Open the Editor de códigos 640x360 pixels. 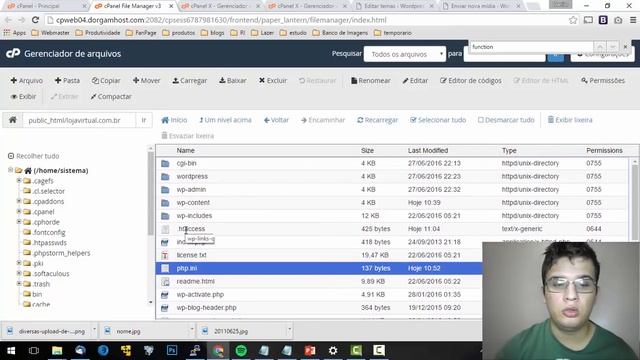click(471, 81)
